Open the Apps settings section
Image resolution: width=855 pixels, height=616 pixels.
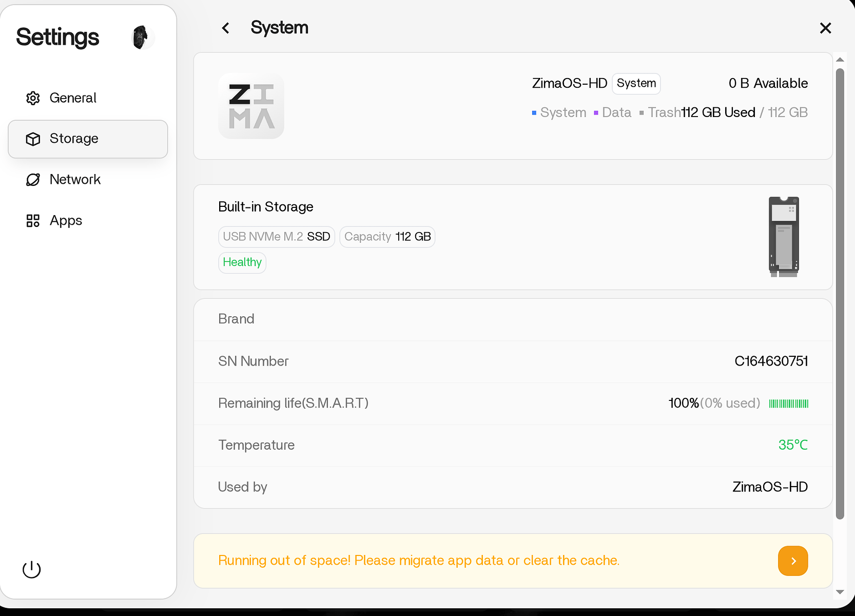point(66,221)
